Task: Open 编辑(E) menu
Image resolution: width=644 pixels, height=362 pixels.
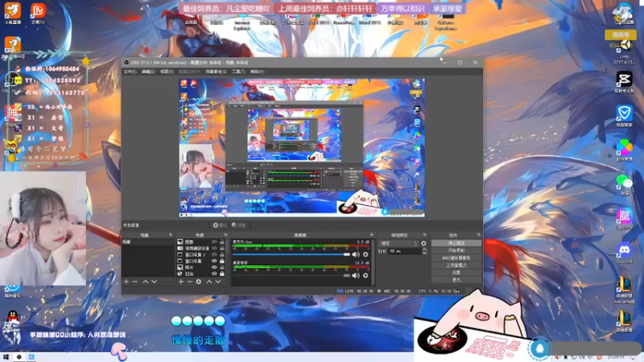Action: pyautogui.click(x=148, y=72)
